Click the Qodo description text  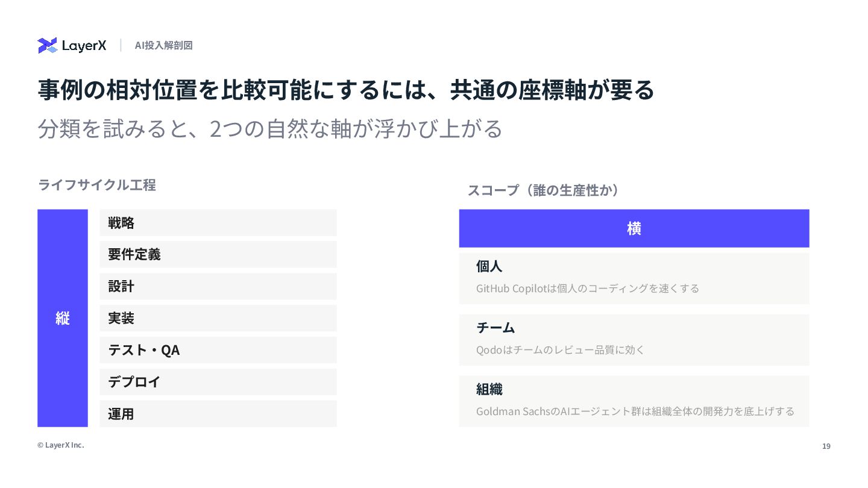coord(560,350)
